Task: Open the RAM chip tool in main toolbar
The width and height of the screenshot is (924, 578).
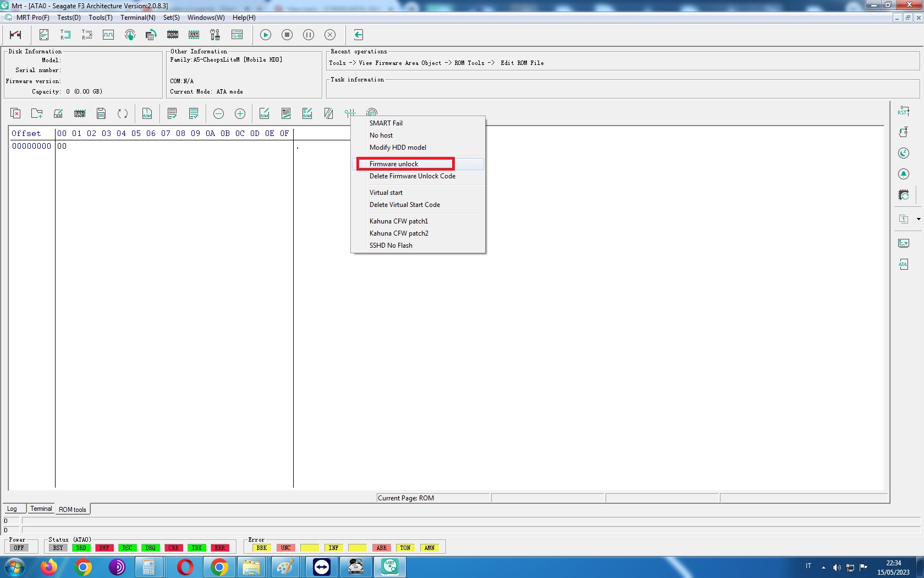Action: coord(194,35)
